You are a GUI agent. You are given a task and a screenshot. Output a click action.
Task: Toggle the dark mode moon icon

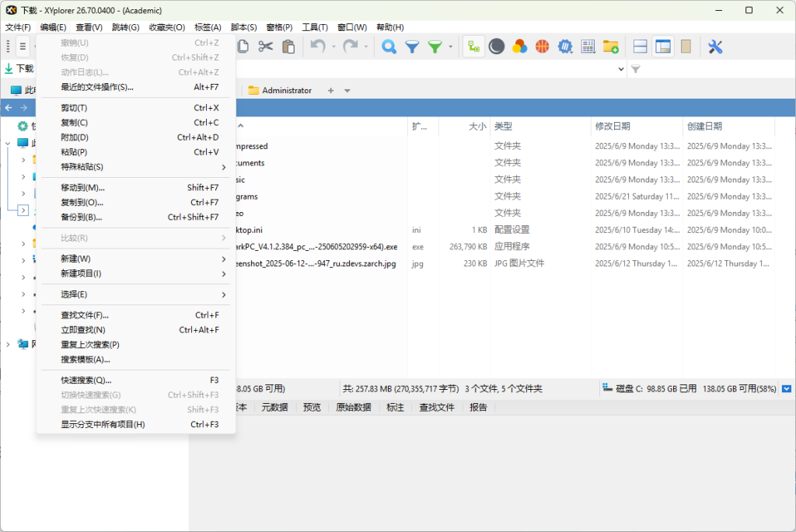tap(497, 47)
